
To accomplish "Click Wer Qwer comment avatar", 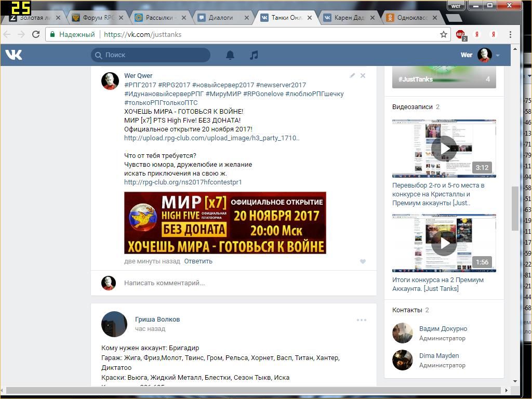I will click(x=110, y=81).
